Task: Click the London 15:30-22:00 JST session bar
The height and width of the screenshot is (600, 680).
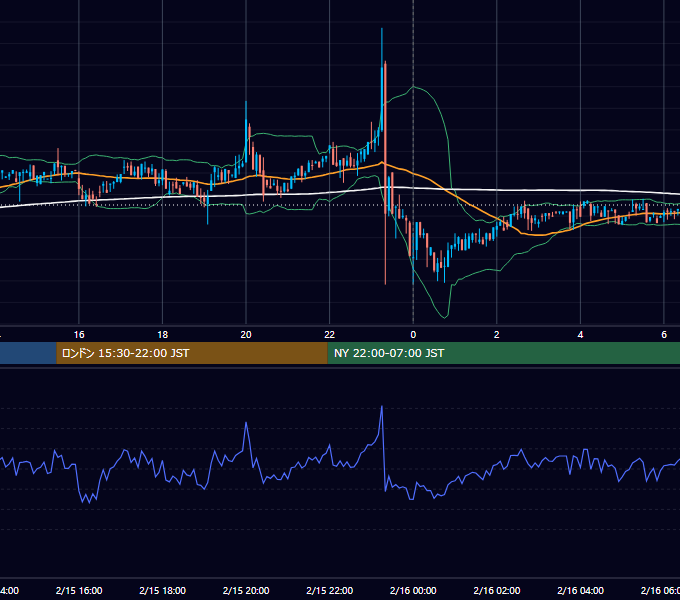Action: (192, 353)
